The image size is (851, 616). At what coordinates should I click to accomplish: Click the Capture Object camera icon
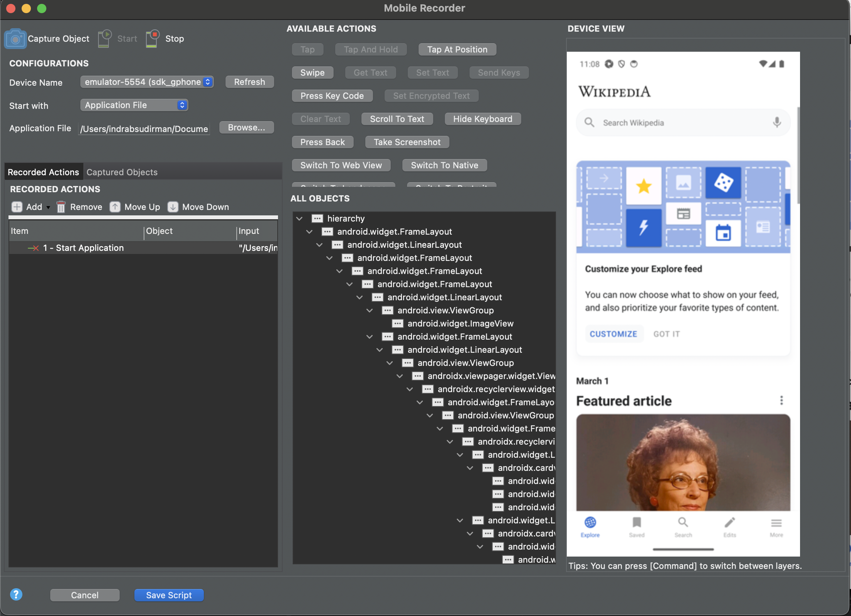pyautogui.click(x=15, y=39)
